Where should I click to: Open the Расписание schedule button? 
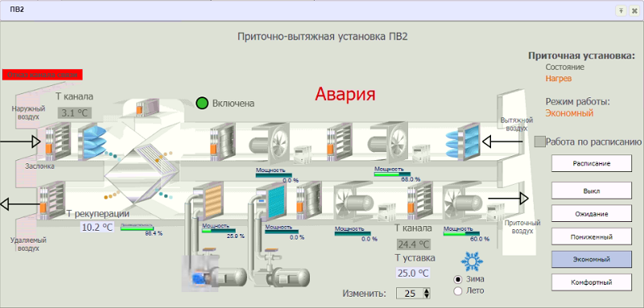[x=591, y=163]
